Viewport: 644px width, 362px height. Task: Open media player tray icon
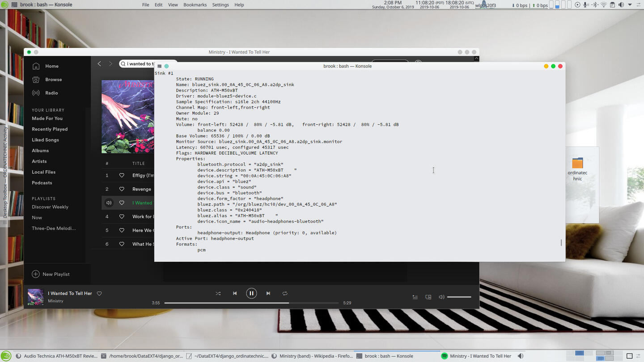coord(577,5)
